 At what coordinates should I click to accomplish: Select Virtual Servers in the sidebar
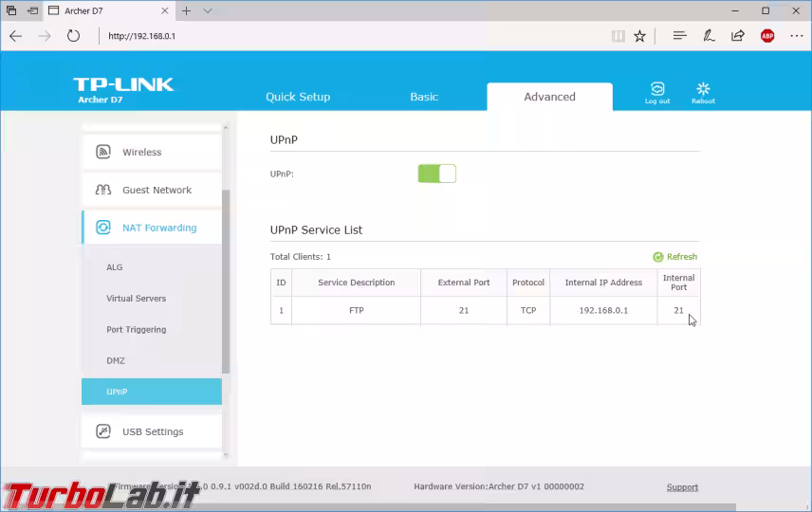tap(136, 299)
